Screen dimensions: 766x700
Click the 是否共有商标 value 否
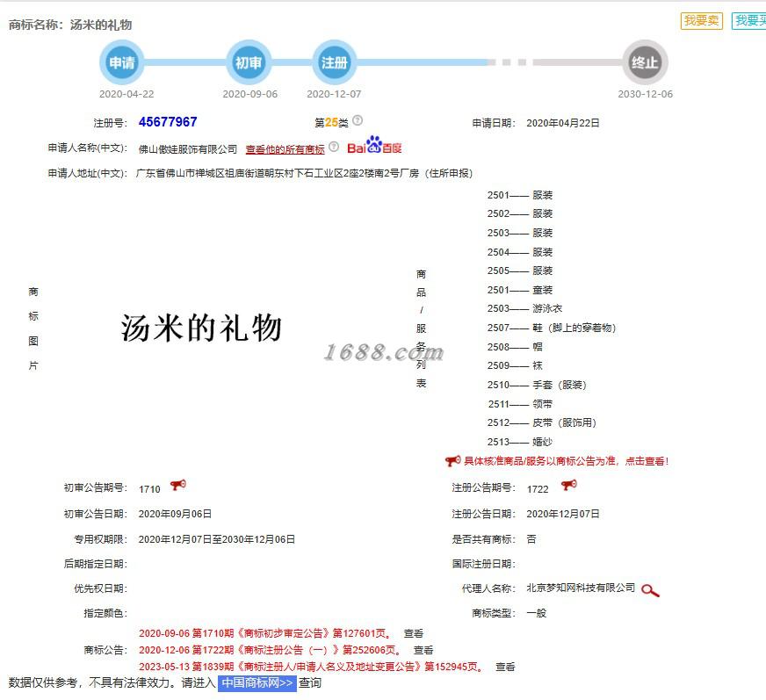point(531,539)
